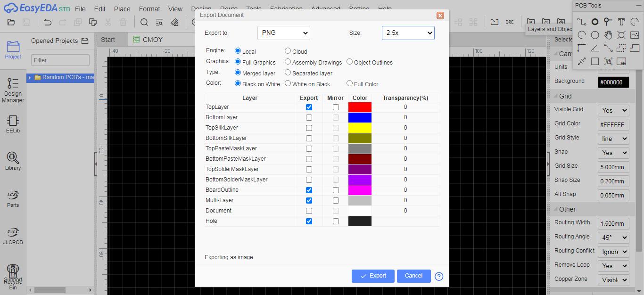Click the Export button
Viewport: 644px width, 295px height.
(373, 276)
